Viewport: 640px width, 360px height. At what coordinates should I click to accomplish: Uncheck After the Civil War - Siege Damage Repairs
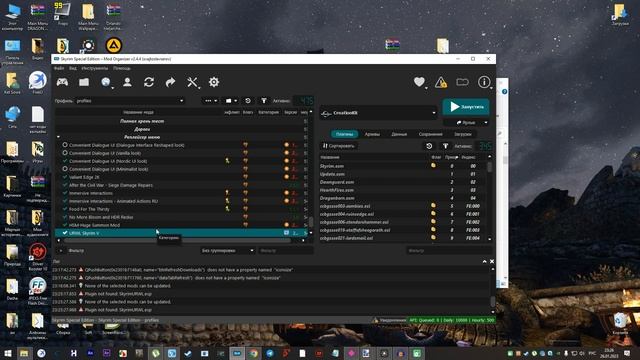(65, 185)
